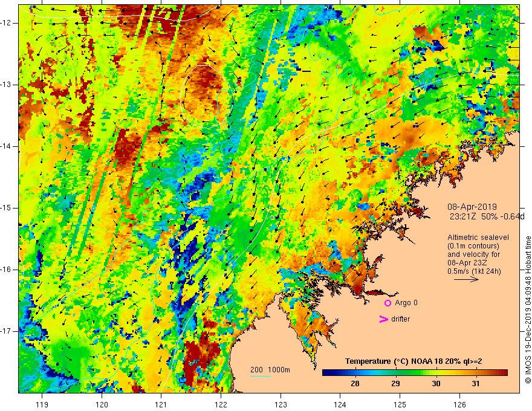The height and width of the screenshot is (411, 532).
Task: Click the longitude label 125
Action: 400,404
